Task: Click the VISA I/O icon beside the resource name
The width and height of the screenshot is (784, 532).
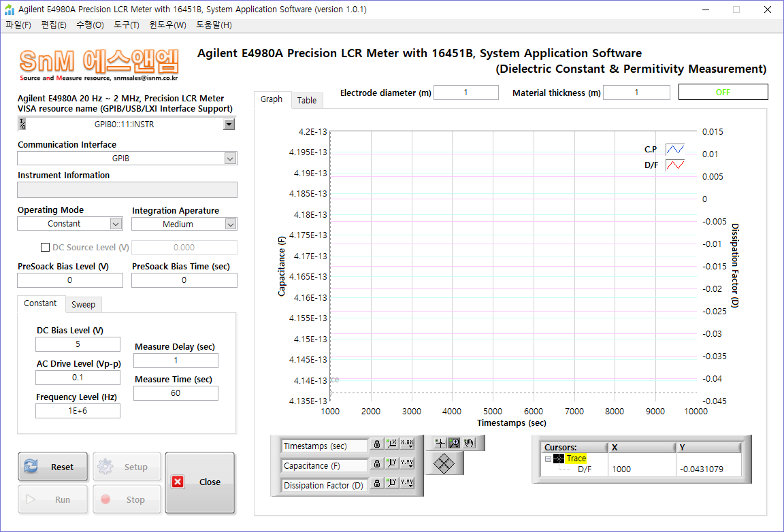Action: tap(22, 124)
